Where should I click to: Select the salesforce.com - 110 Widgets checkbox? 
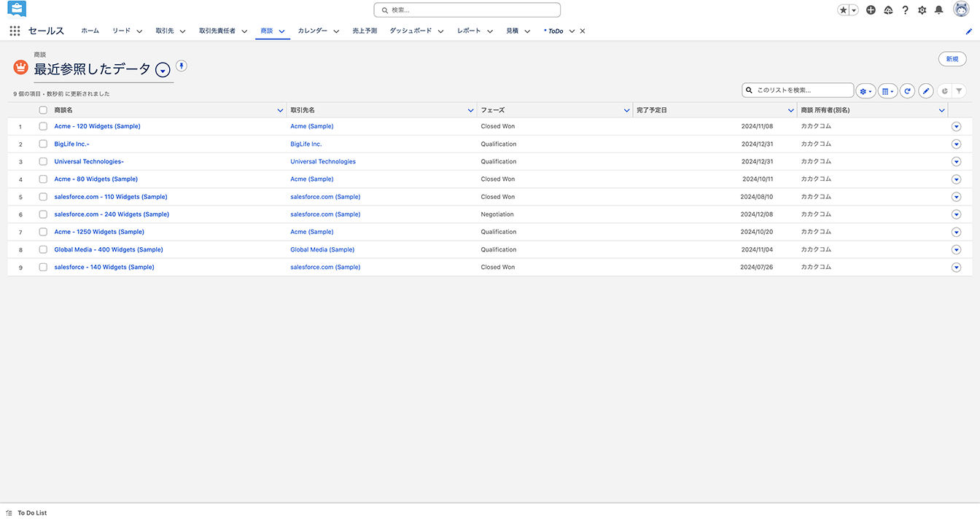43,197
